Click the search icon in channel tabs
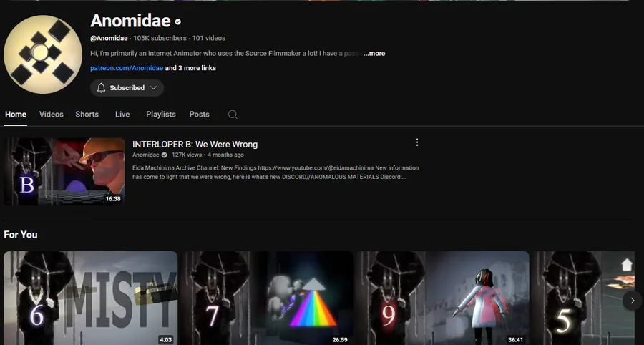This screenshot has height=345, width=644. click(x=233, y=115)
